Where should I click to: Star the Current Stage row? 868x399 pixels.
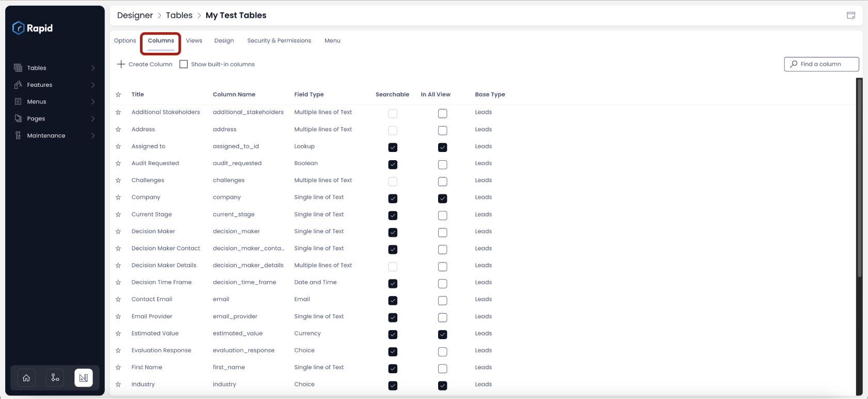(118, 214)
